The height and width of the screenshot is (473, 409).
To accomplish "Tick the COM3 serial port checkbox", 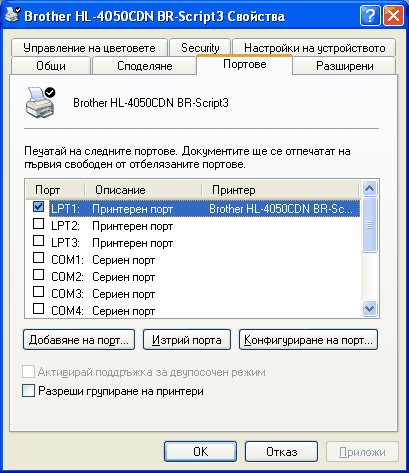I will click(39, 292).
